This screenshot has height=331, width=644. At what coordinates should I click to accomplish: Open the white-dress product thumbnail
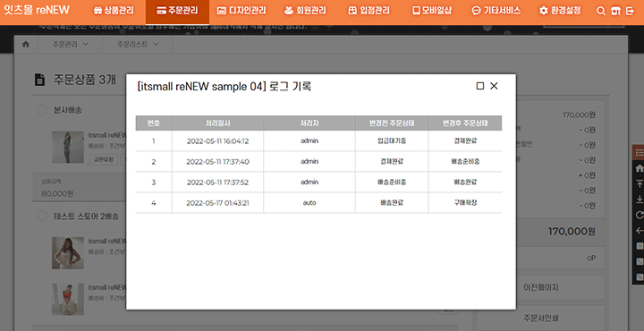coord(68,253)
